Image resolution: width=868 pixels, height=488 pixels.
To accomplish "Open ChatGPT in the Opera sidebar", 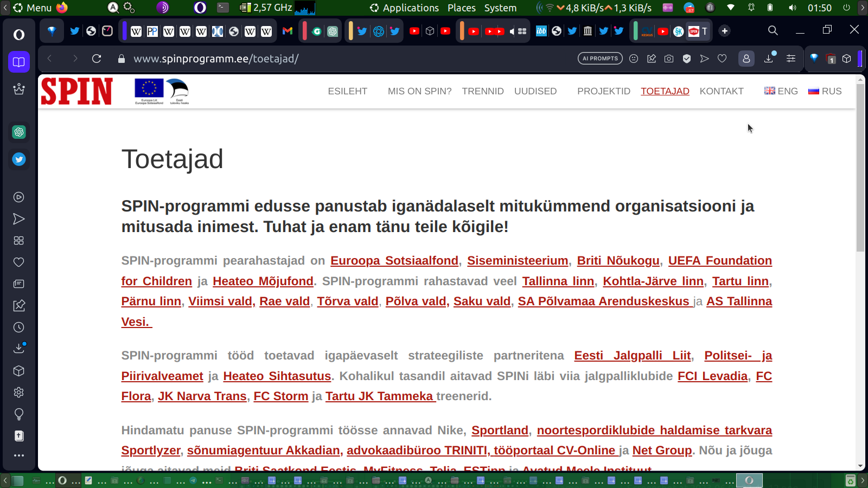I will click(x=19, y=132).
